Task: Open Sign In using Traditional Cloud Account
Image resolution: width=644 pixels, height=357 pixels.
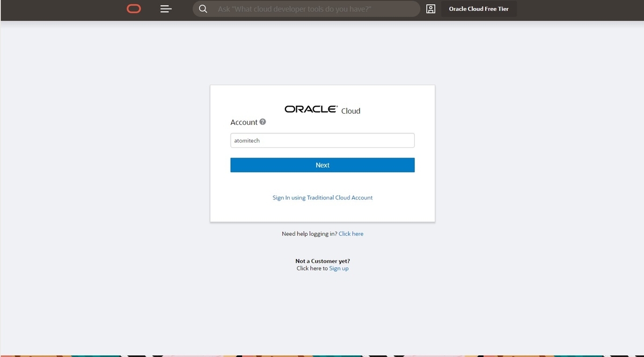Action: click(323, 198)
